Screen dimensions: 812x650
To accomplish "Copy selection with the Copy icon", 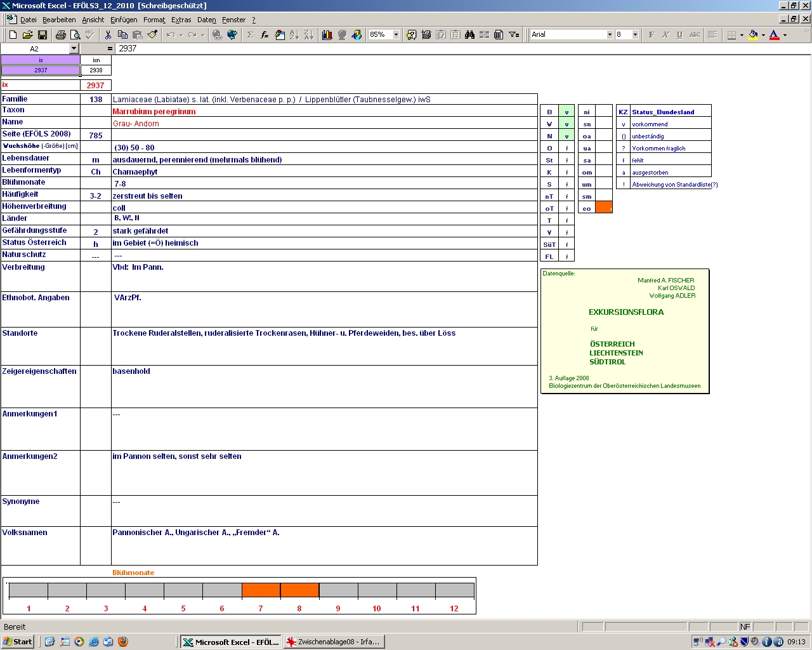I will (122, 35).
